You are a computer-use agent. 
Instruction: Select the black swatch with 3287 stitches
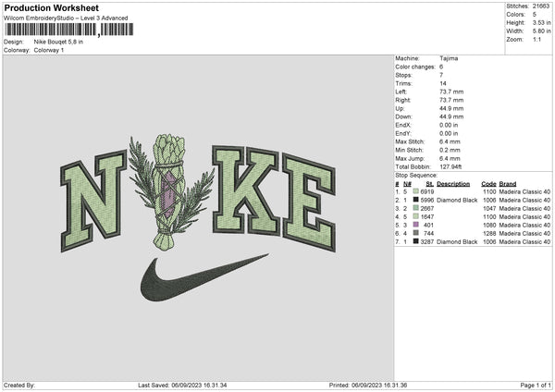[416, 243]
